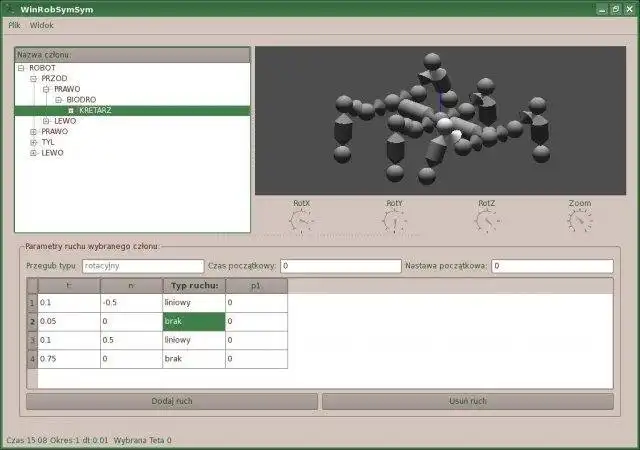Click the t column header
640x450 pixels.
point(69,286)
